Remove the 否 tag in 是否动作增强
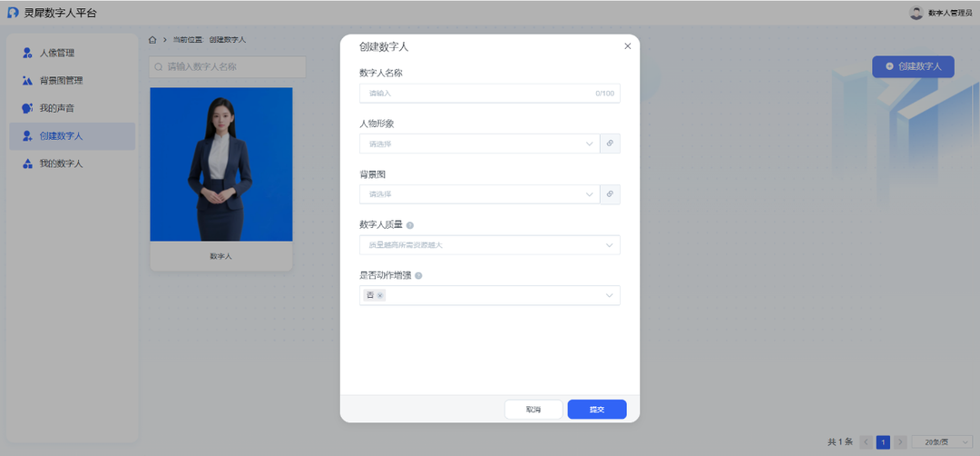Image resolution: width=980 pixels, height=456 pixels. tap(380, 295)
